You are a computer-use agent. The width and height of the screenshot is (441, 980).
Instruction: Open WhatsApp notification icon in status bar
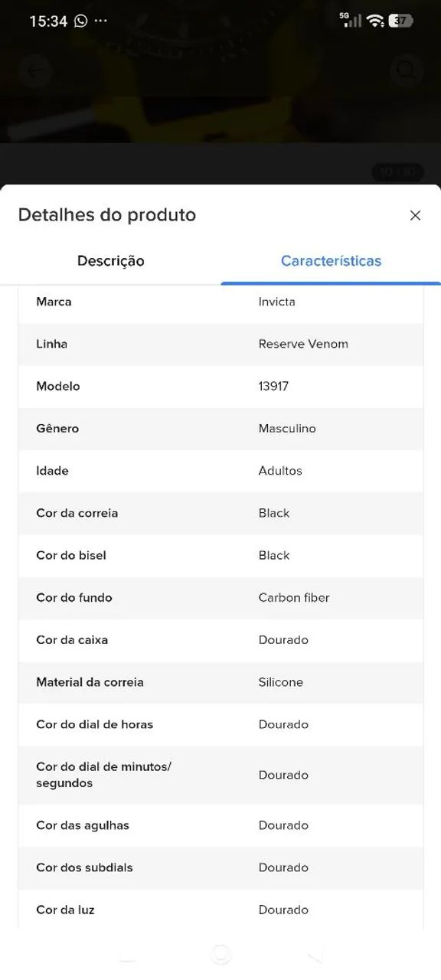click(x=80, y=21)
